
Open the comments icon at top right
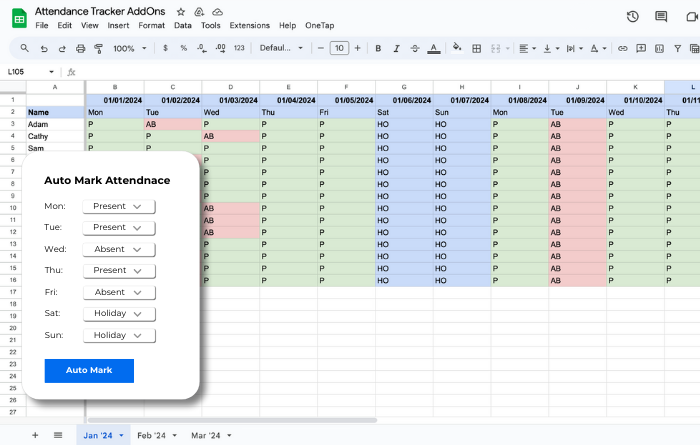pos(661,16)
